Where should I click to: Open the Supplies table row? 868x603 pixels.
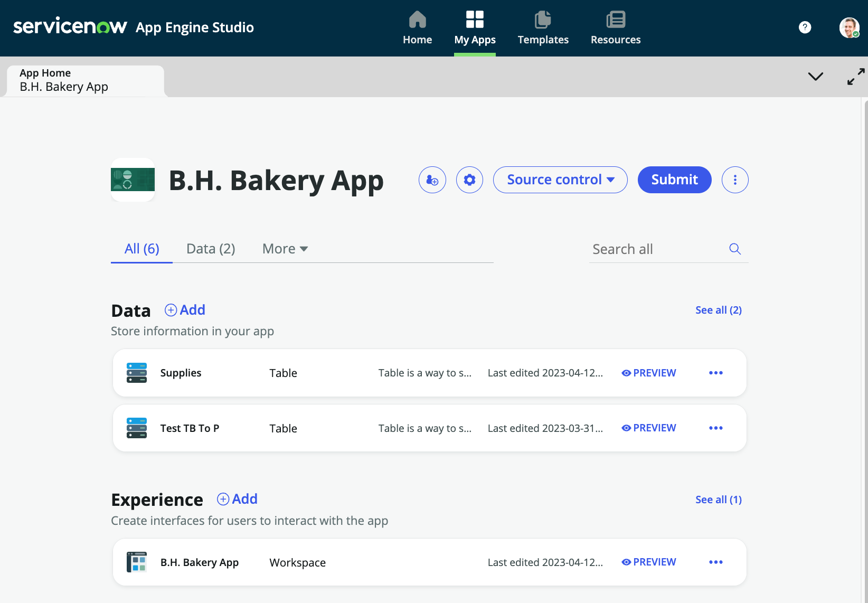click(430, 373)
